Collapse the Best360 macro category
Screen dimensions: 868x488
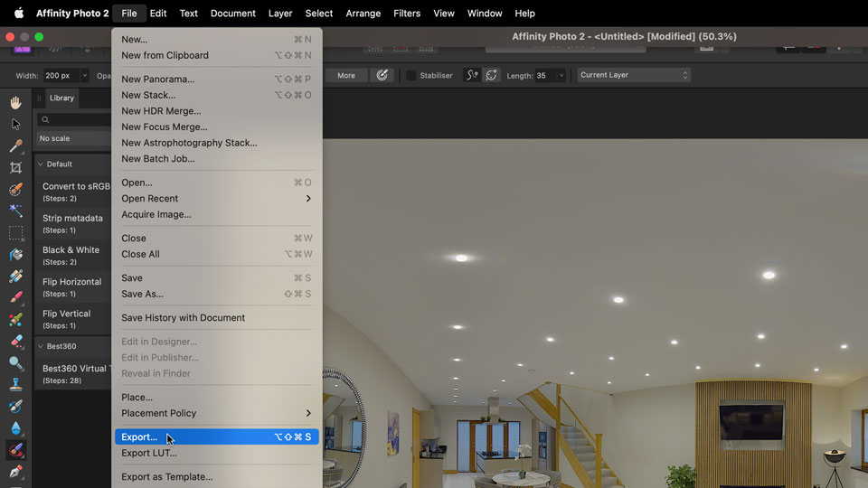coord(41,346)
